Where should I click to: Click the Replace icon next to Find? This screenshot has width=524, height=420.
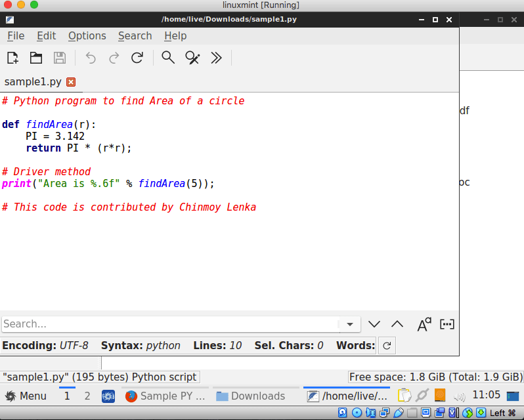(x=192, y=58)
